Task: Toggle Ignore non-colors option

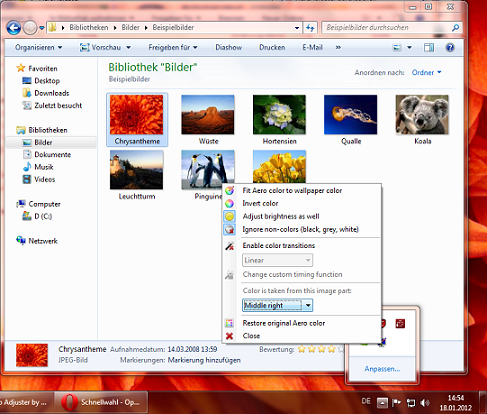Action: [x=301, y=229]
